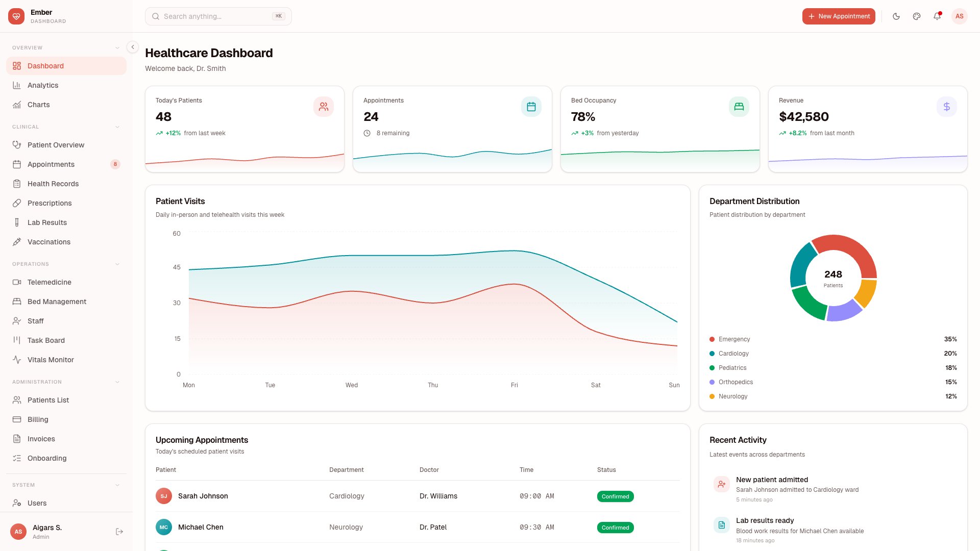The image size is (980, 551).
Task: Collapse the Overview section chevron
Action: 117,47
